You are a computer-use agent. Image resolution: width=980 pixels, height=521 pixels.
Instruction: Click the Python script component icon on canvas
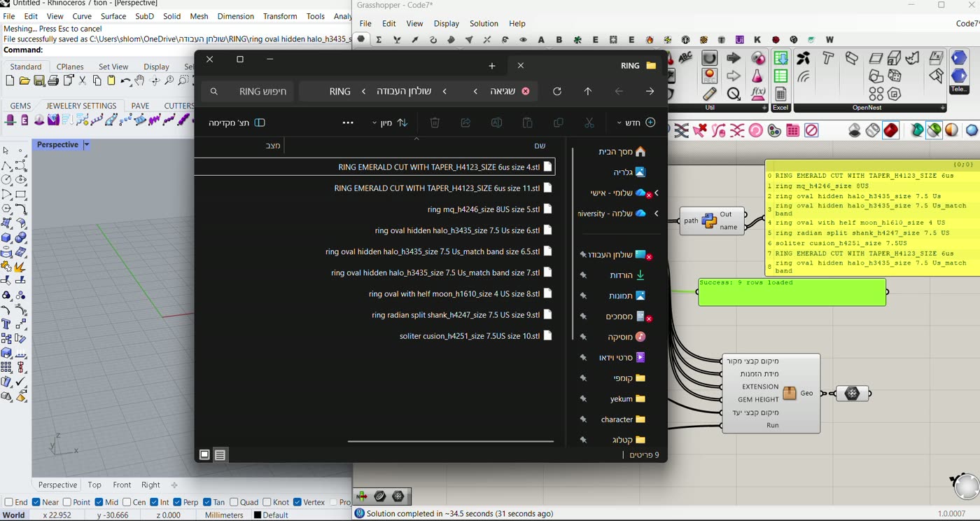(x=709, y=221)
